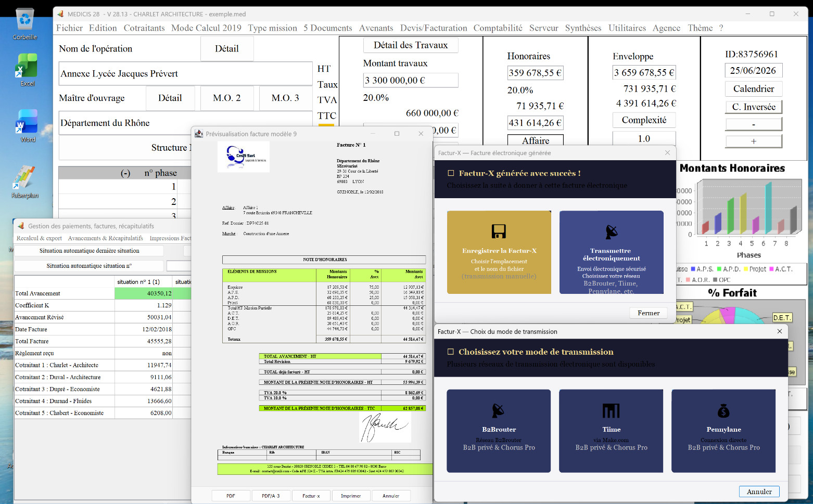Click the operation name field Annexe Lycée Jacques Prévert

pyautogui.click(x=185, y=74)
